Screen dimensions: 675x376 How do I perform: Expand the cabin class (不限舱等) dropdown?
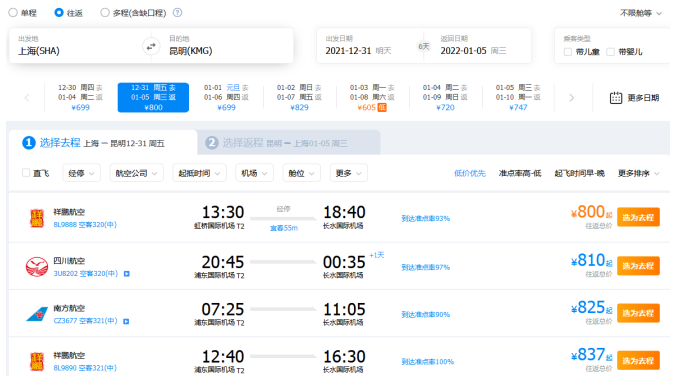coord(641,13)
